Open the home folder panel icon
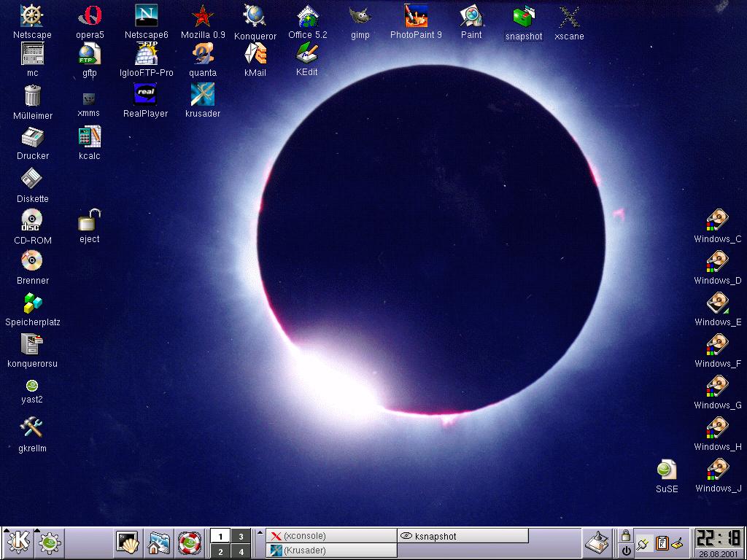The width and height of the screenshot is (747, 560). (159, 542)
